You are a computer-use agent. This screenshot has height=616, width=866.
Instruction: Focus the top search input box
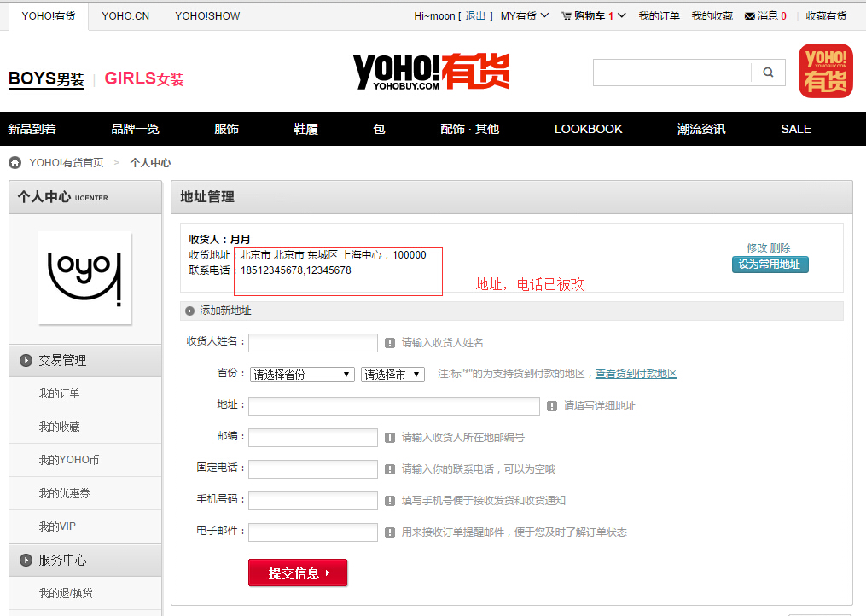(672, 73)
